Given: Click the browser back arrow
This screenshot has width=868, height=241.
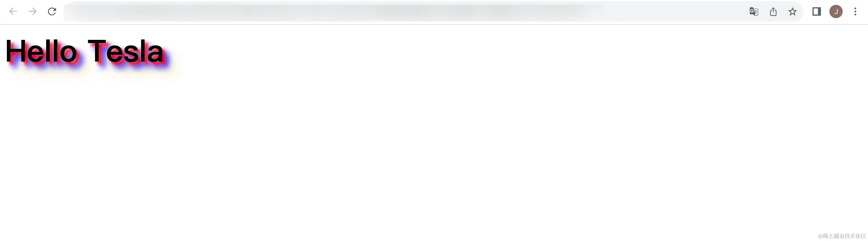Looking at the screenshot, I should [x=13, y=12].
